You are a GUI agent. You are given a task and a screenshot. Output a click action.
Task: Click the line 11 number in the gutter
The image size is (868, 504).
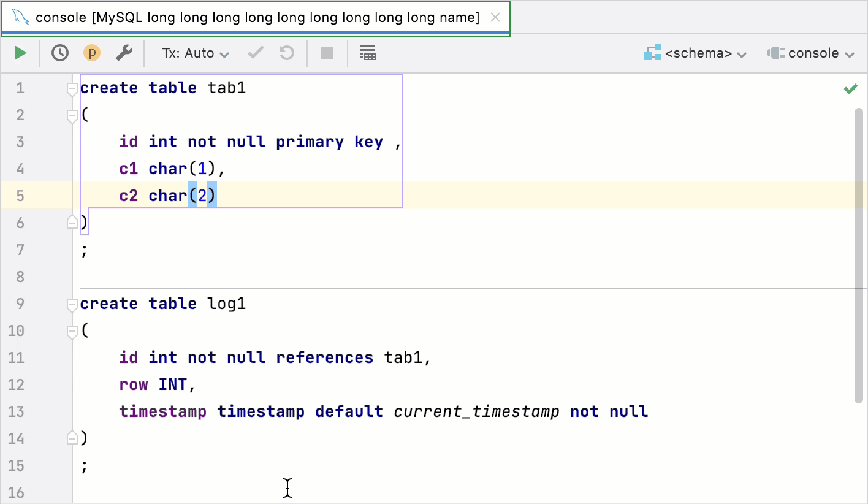(17, 358)
